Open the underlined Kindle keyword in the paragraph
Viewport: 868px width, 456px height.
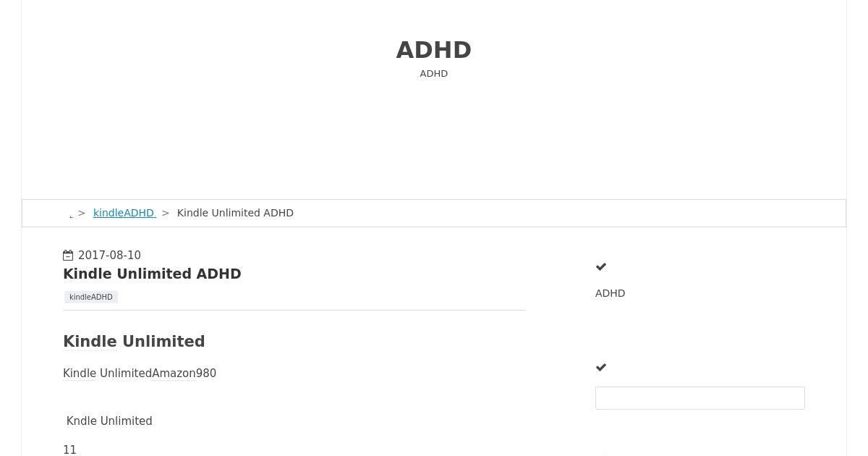pyautogui.click(x=80, y=373)
